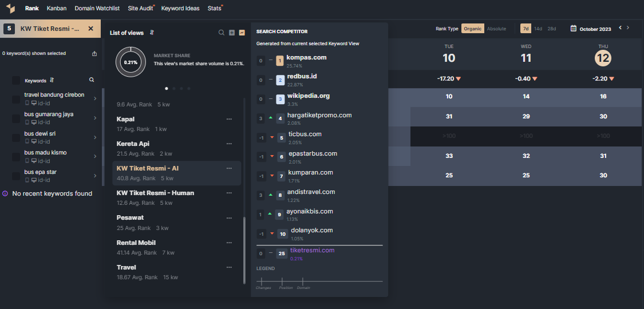Click the second market share carousel dot
Image resolution: width=644 pixels, height=309 pixels.
[x=173, y=88]
